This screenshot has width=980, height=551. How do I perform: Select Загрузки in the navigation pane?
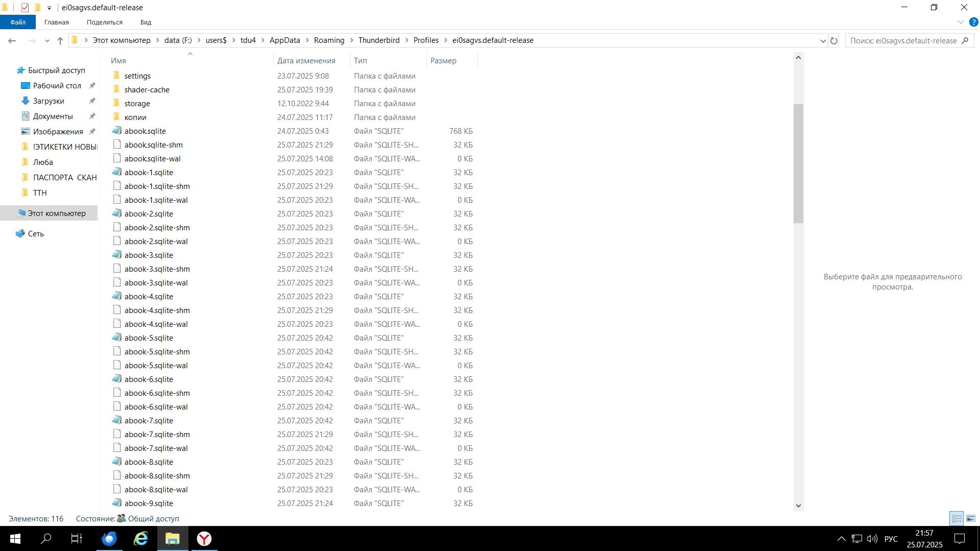click(49, 101)
